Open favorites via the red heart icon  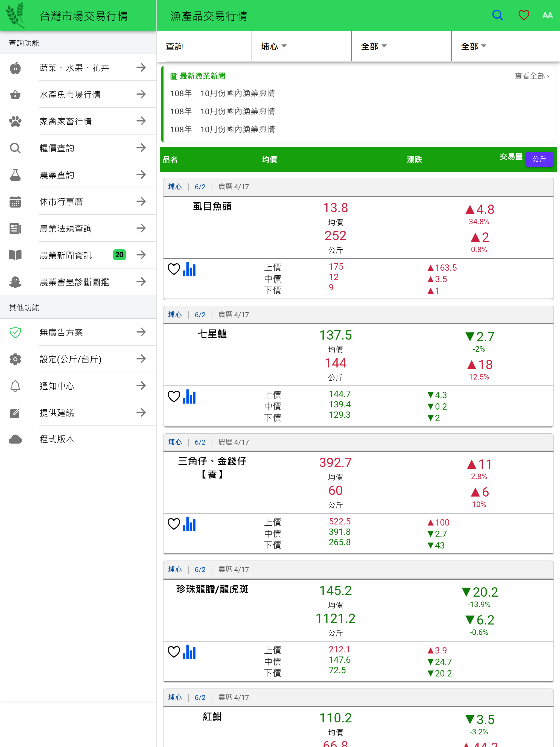click(524, 15)
